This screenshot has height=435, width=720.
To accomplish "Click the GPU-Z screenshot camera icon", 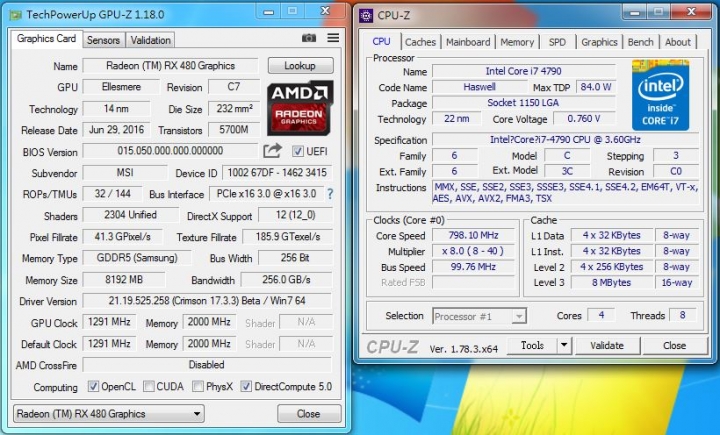I will coord(309,38).
